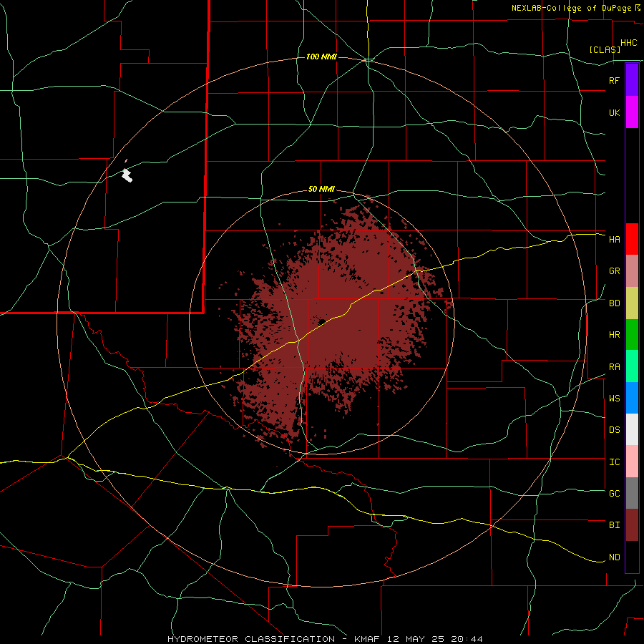The height and width of the screenshot is (644, 644).
Task: Click the 'HYDROMETEOR CLASSIFICATION' caption at bottom
Action: 251,639
